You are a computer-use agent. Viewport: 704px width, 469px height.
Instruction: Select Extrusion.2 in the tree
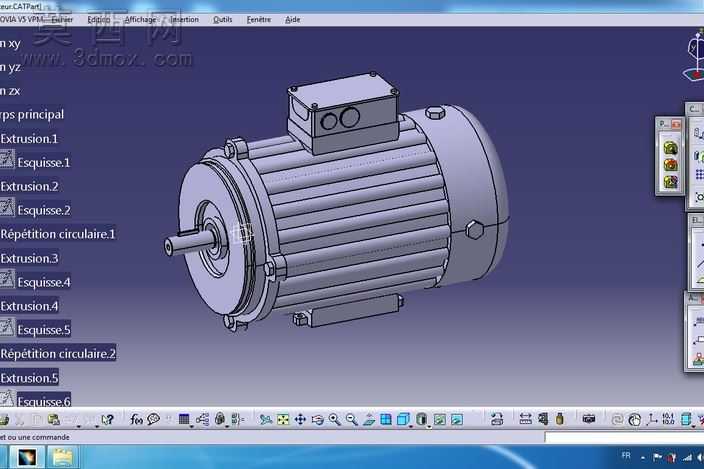[29, 186]
